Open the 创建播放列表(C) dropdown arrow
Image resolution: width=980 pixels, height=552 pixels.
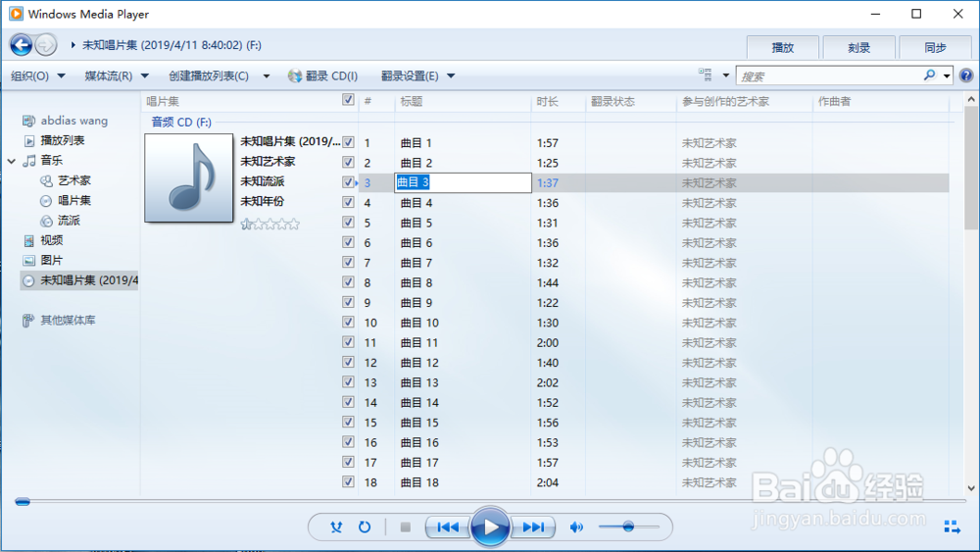point(267,76)
